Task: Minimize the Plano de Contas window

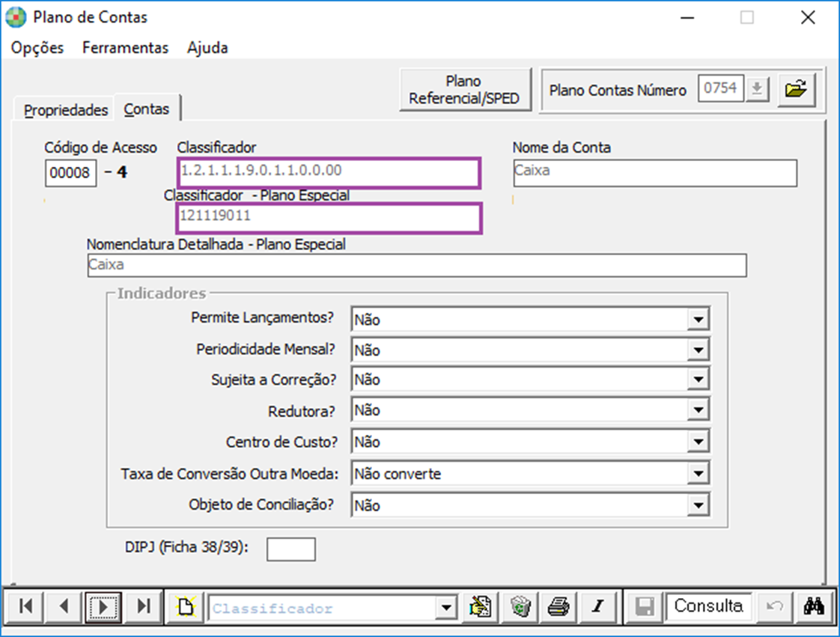Action: point(687,17)
